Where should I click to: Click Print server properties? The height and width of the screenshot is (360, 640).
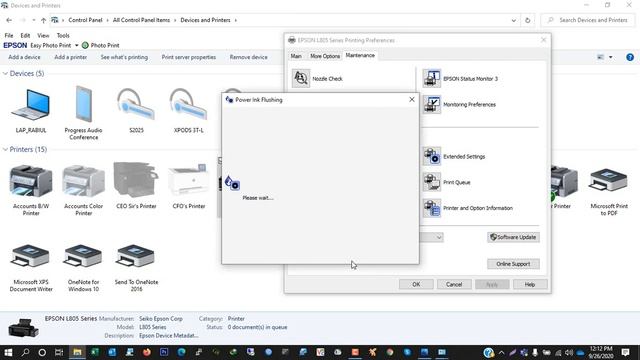pyautogui.click(x=189, y=57)
